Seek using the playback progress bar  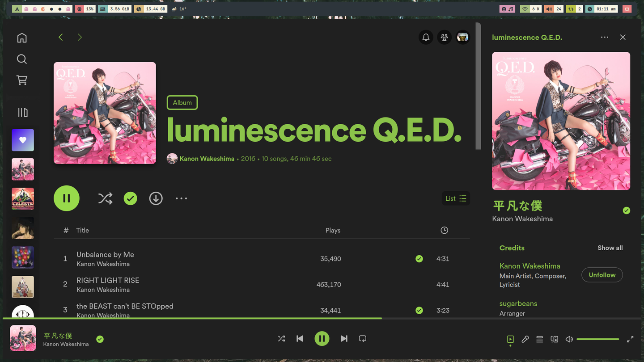(322, 318)
